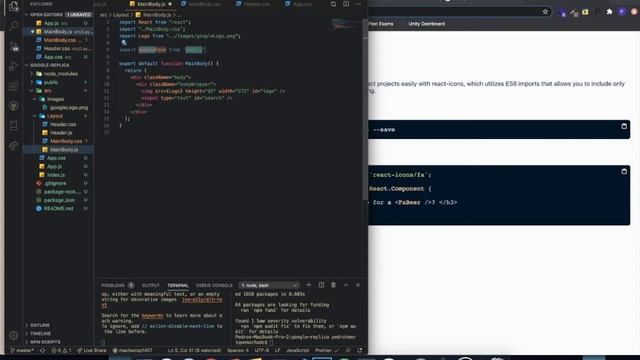Open package.json in the file tree
640x360 pixels.
[x=59, y=200]
